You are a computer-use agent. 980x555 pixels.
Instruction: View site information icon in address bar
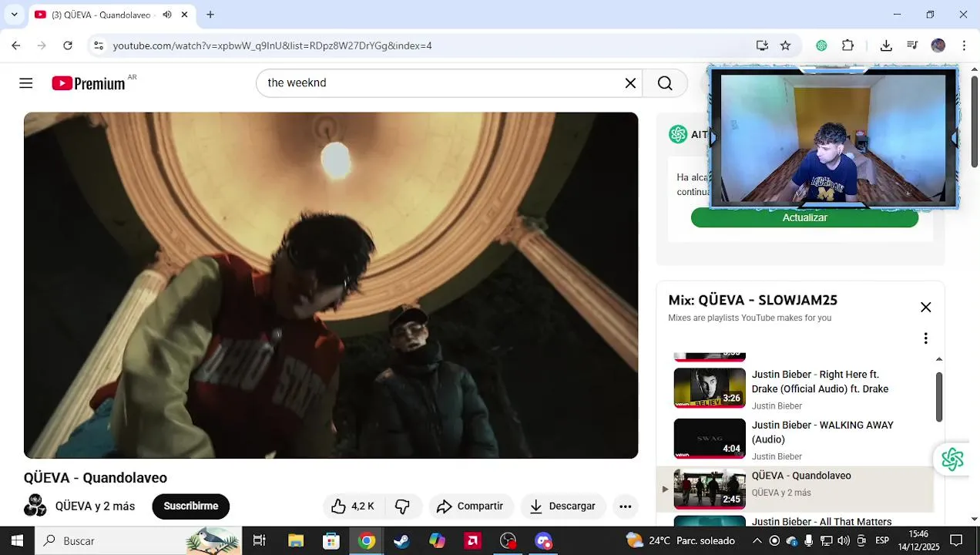99,45
